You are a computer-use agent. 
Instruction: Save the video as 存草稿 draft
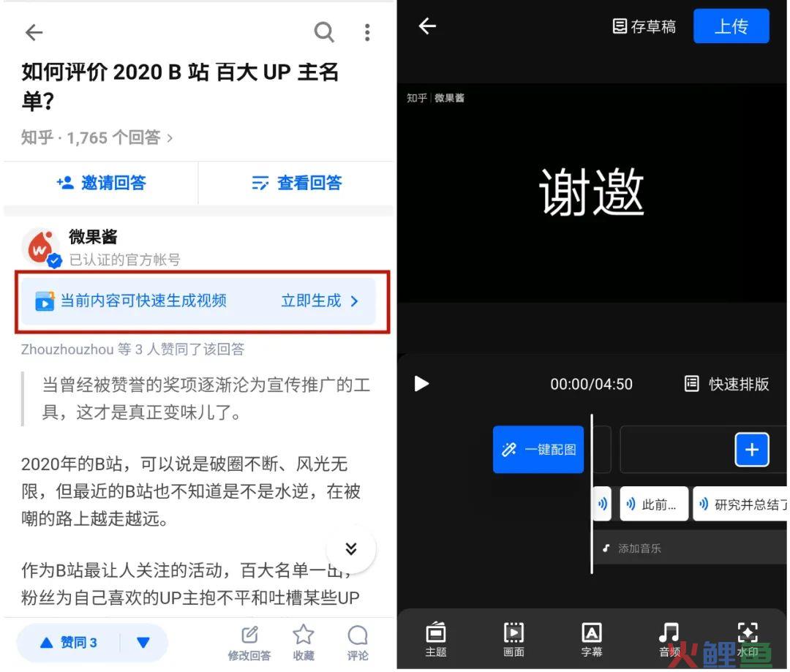(644, 26)
